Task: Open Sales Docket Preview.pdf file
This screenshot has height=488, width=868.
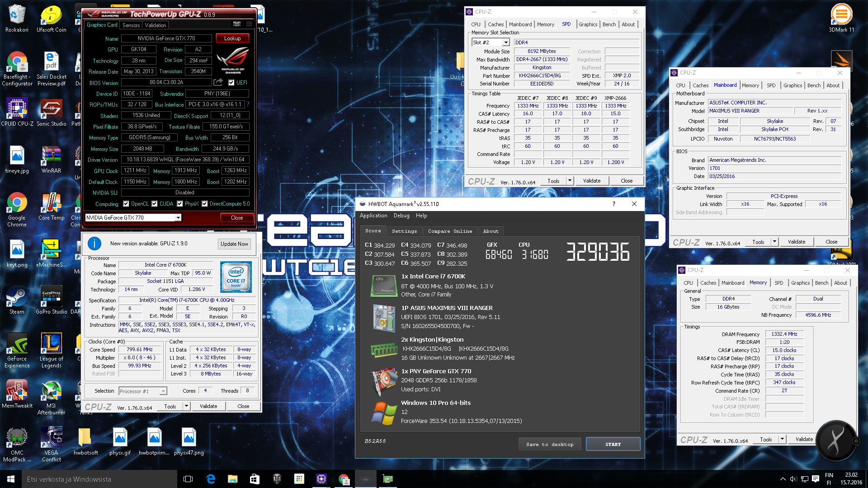Action: [51, 69]
